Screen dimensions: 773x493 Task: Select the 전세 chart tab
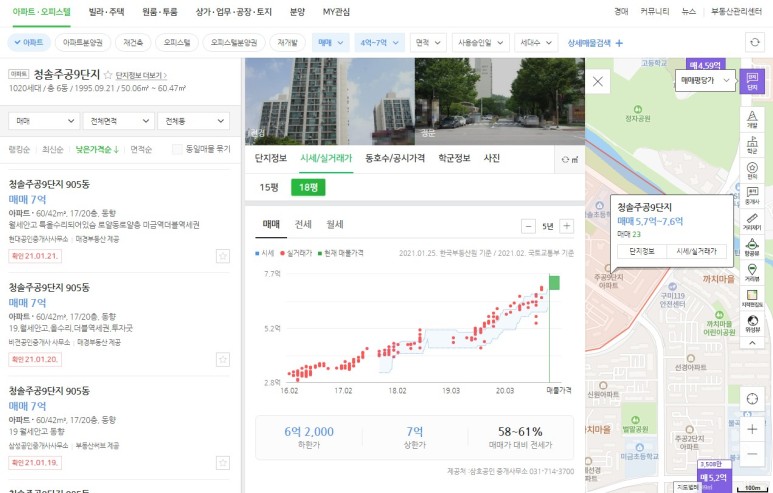coord(303,225)
